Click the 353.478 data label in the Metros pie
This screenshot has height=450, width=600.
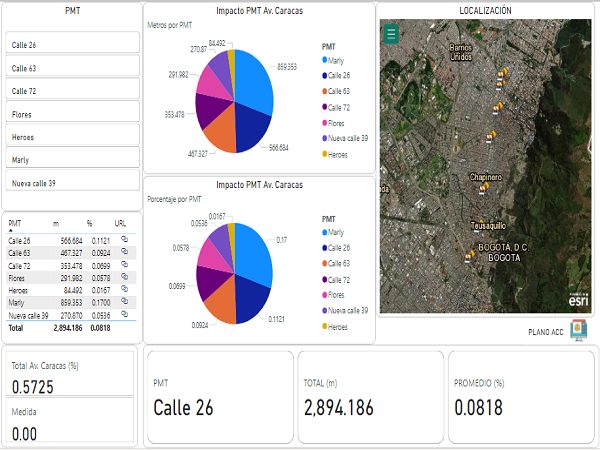tap(174, 114)
